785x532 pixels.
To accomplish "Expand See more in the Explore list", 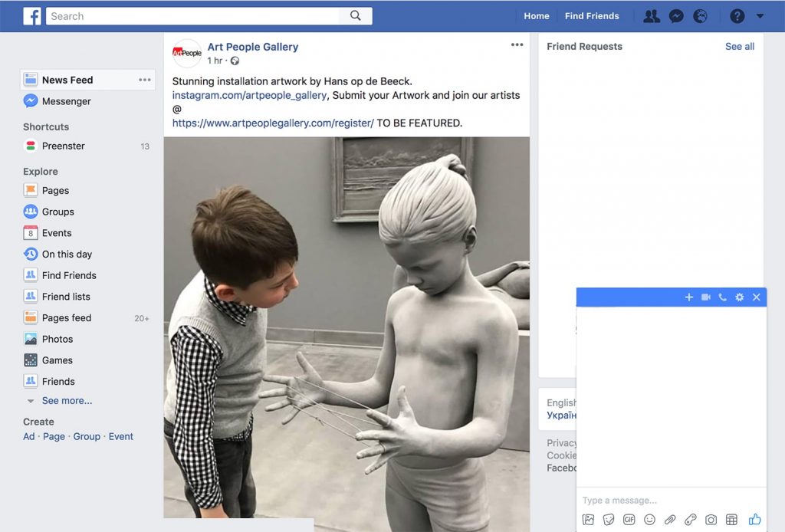I will point(67,400).
